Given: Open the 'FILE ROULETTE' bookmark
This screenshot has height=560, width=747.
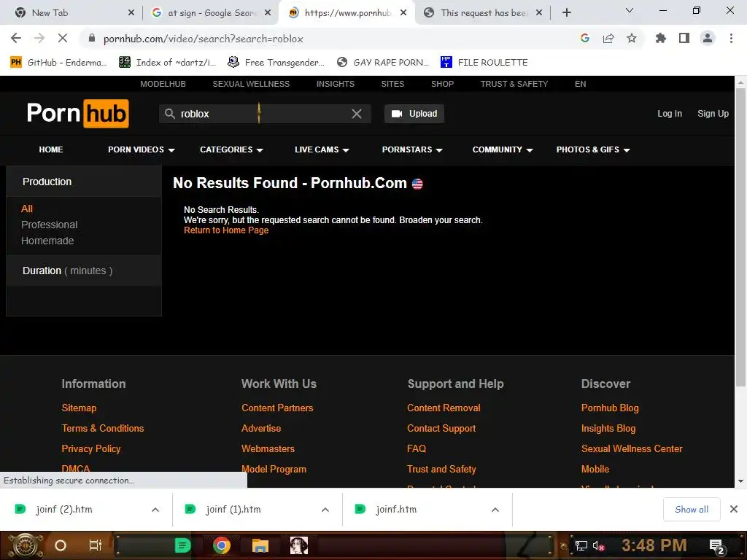Looking at the screenshot, I should (484, 63).
